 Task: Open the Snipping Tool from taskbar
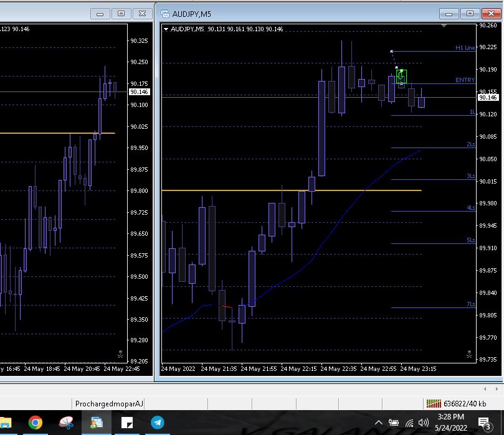pos(66,422)
